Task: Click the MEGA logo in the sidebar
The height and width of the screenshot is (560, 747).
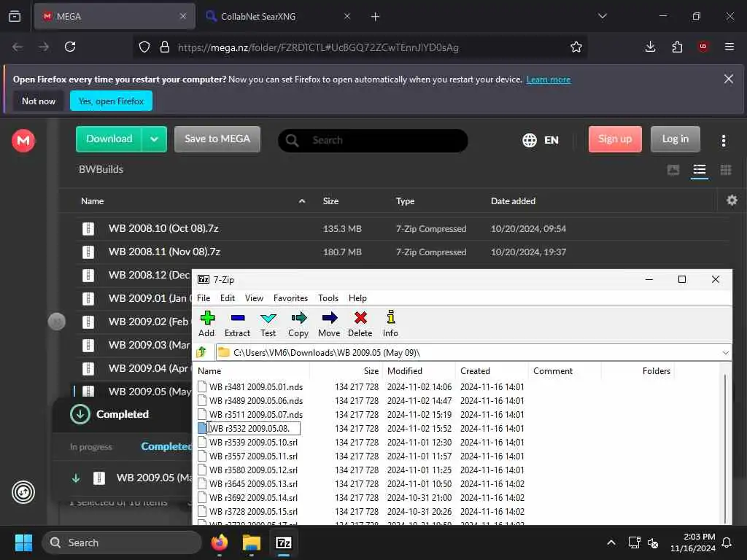Action: coord(23,141)
